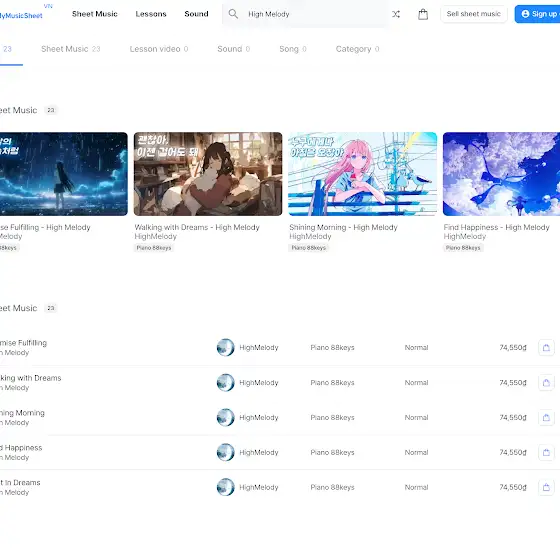Open the Promise Fulfilling starry night thumbnail
560x560 pixels.
(64, 174)
